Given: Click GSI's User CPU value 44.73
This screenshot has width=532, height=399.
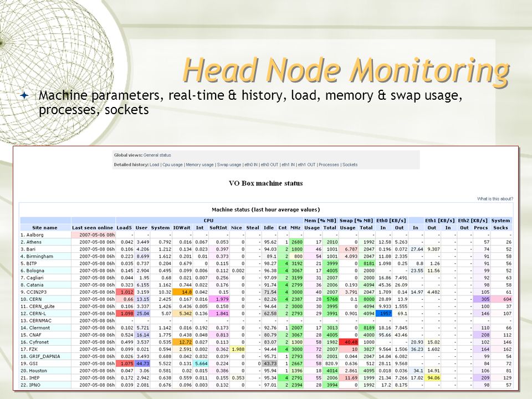Looking at the screenshot, I should point(142,364).
